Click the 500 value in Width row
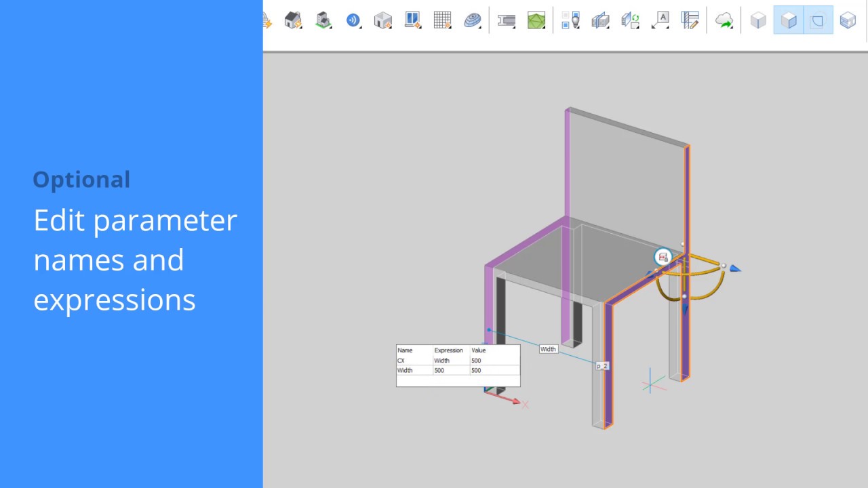Viewport: 868px width, 488px height. pyautogui.click(x=494, y=371)
